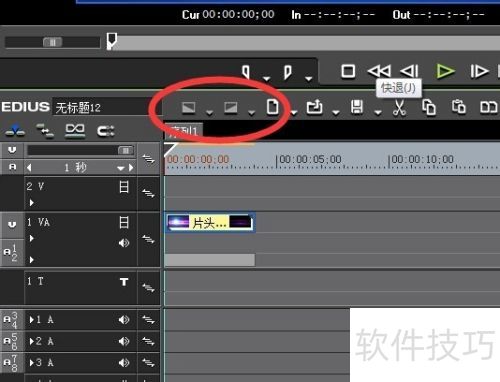Screen dimensions: 500x382
Task: Open timeline scale dropdown at 1 秒
Action: click(121, 168)
